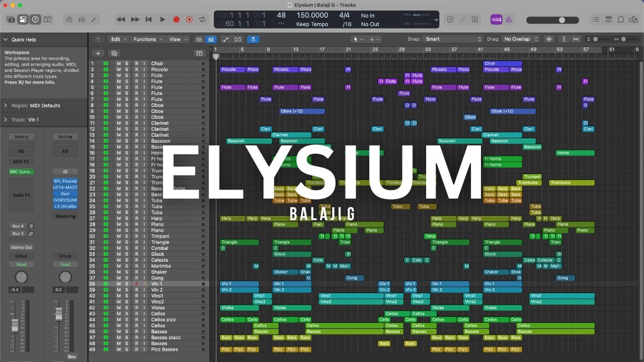Click the Capture Recording button
This screenshot has height=362, width=644.
189,20
